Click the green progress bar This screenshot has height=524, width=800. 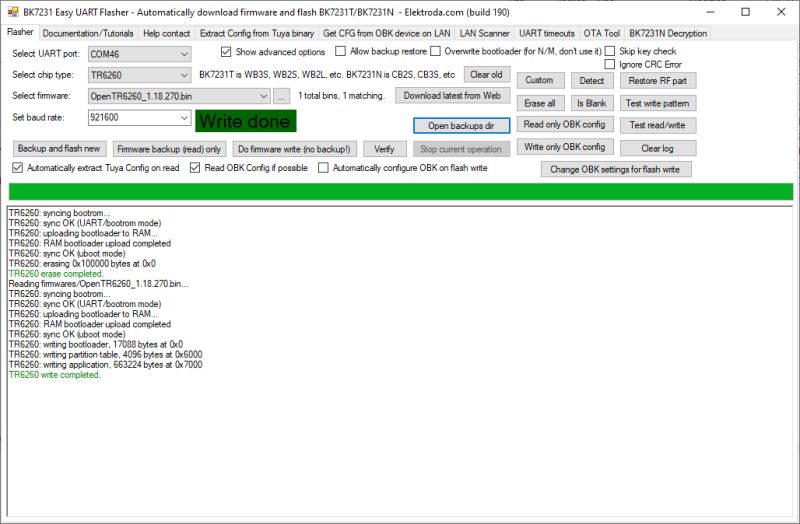pos(401,192)
